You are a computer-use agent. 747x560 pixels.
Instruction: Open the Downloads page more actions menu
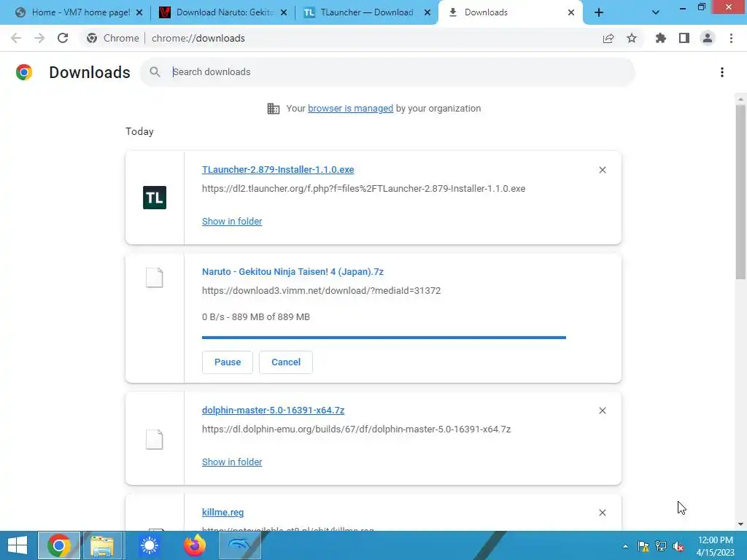tap(722, 72)
